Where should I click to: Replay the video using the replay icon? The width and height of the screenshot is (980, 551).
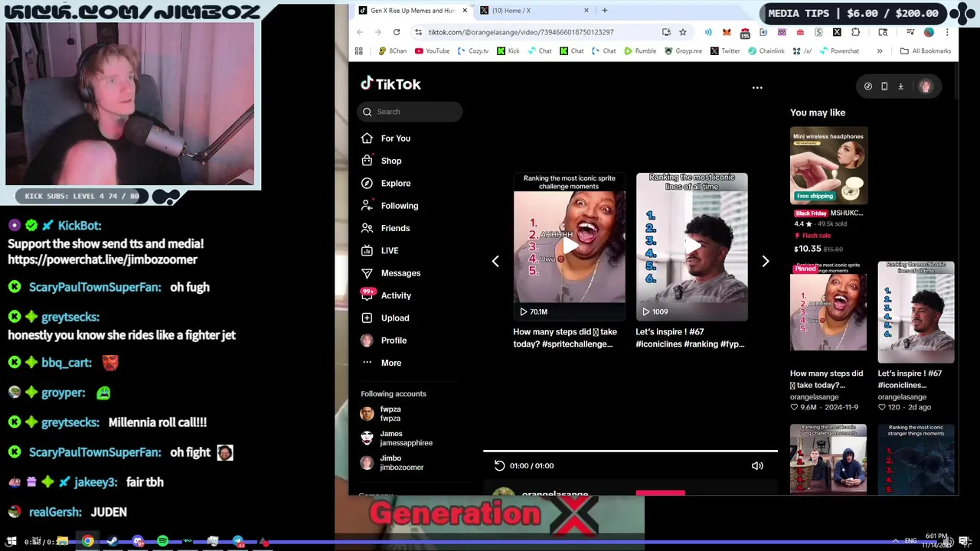point(499,465)
